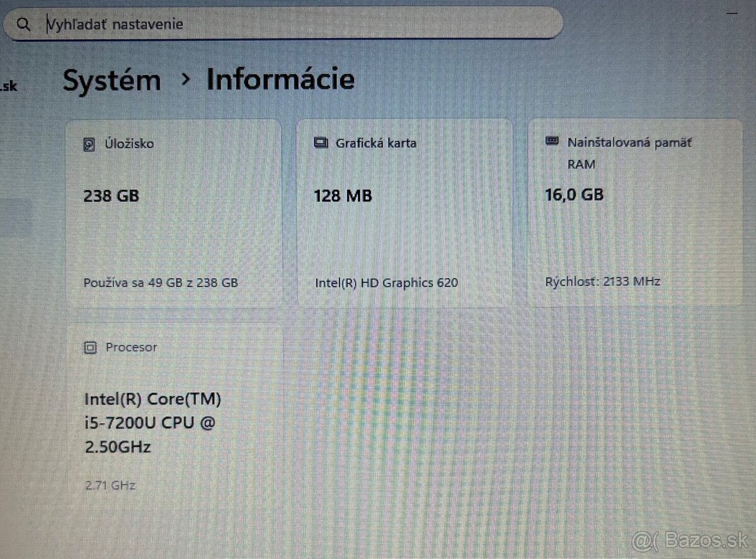Click the Systém breadcrumb link
Screen dimensions: 756x559
point(112,79)
